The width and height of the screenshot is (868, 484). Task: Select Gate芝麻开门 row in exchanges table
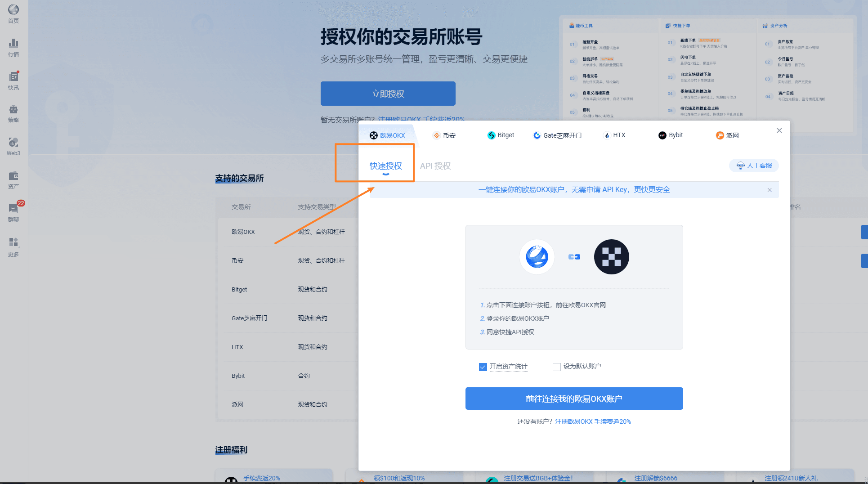288,318
